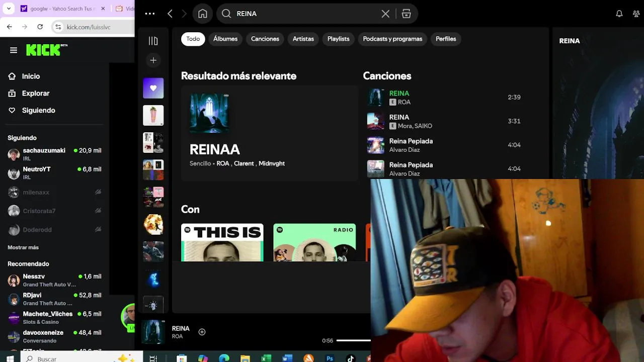This screenshot has height=362, width=644.
Task: Open the Friend Activity icon
Action: click(x=636, y=14)
